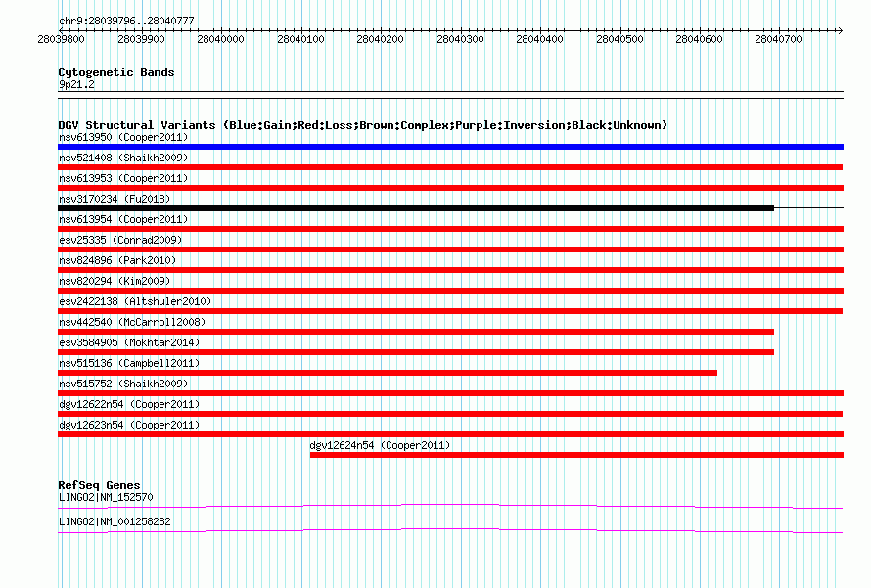Click ruler position 28040200
Image resolution: width=871 pixels, height=588 pixels.
pyautogui.click(x=380, y=39)
